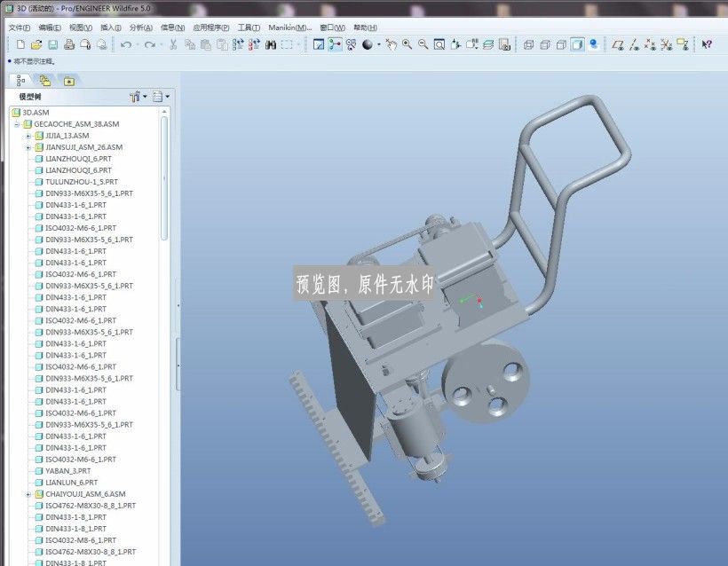
Task: Click the model tree scroll up arrow
Action: click(164, 112)
